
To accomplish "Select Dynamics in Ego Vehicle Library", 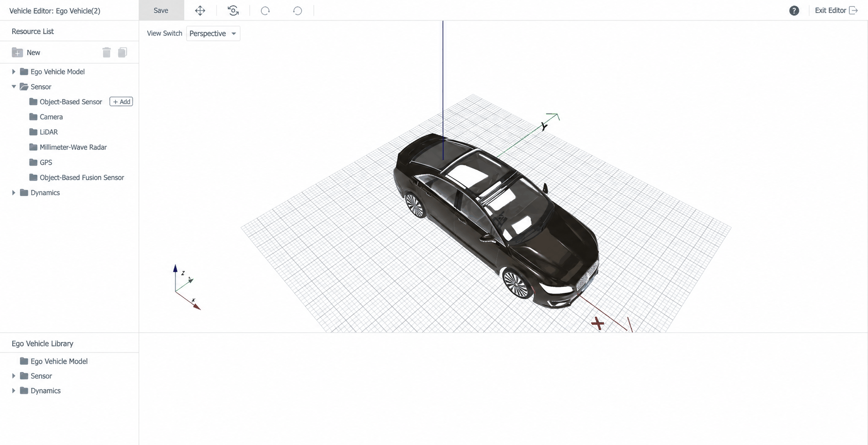I will [x=40, y=391].
